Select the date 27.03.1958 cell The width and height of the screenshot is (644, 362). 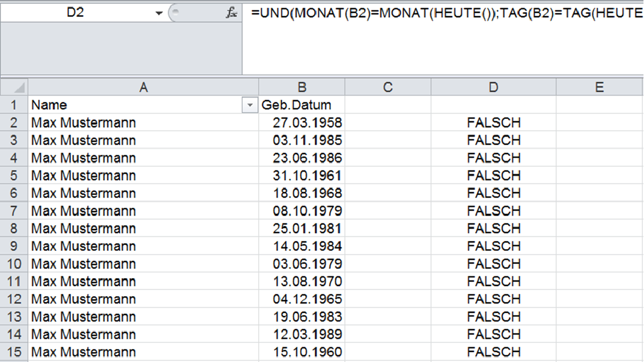[x=302, y=122]
